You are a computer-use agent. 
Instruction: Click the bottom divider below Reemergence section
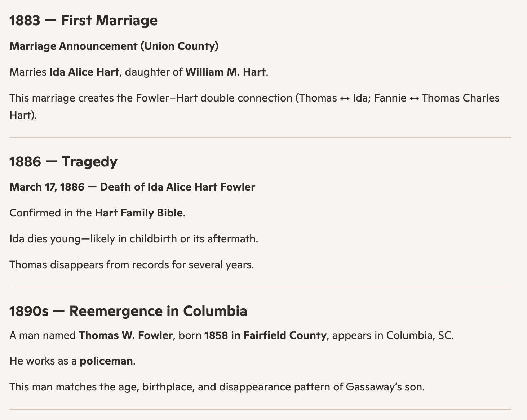coord(260,409)
